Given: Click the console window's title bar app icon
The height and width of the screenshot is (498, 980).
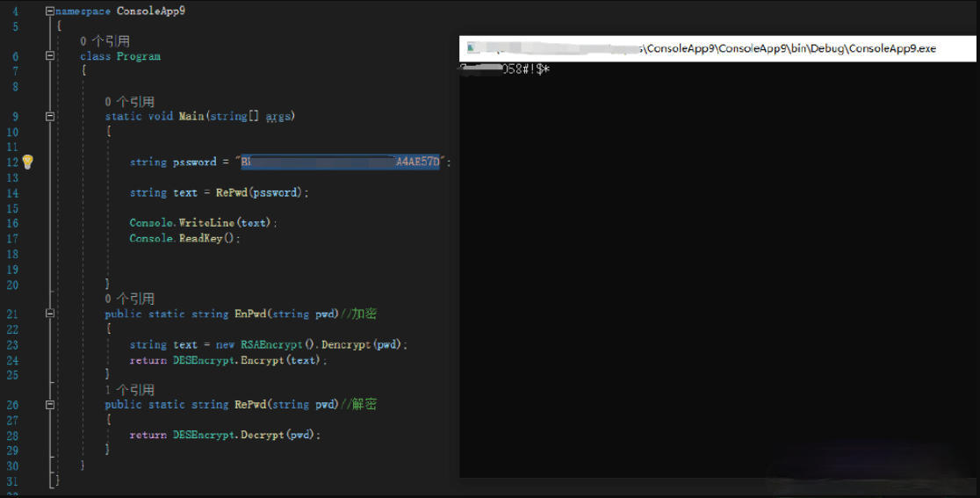Looking at the screenshot, I should click(472, 48).
